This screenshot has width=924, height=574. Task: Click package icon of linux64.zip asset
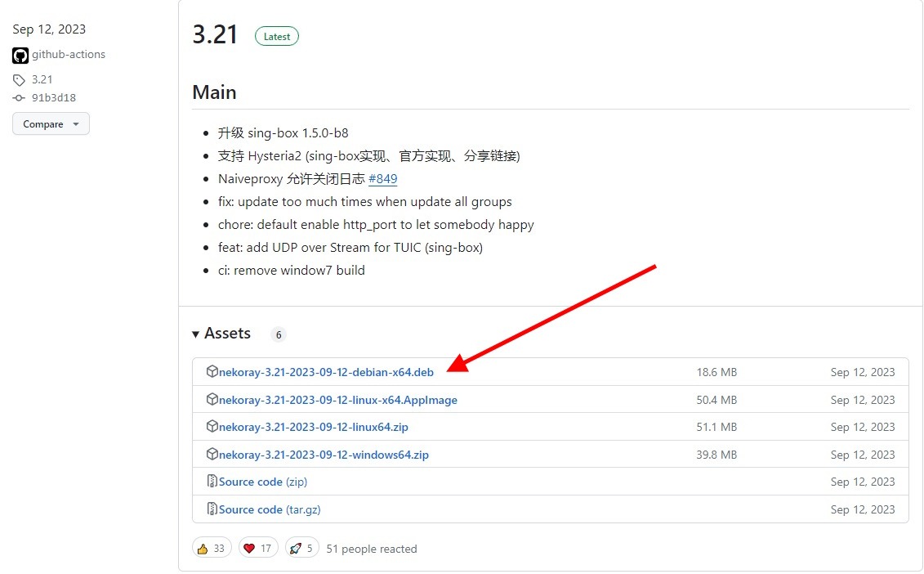coord(212,426)
